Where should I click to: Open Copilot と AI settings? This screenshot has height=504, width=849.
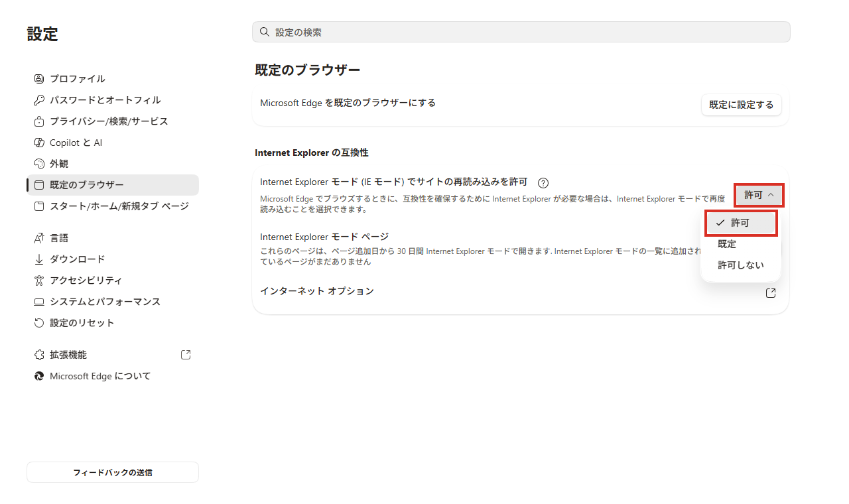click(x=113, y=143)
